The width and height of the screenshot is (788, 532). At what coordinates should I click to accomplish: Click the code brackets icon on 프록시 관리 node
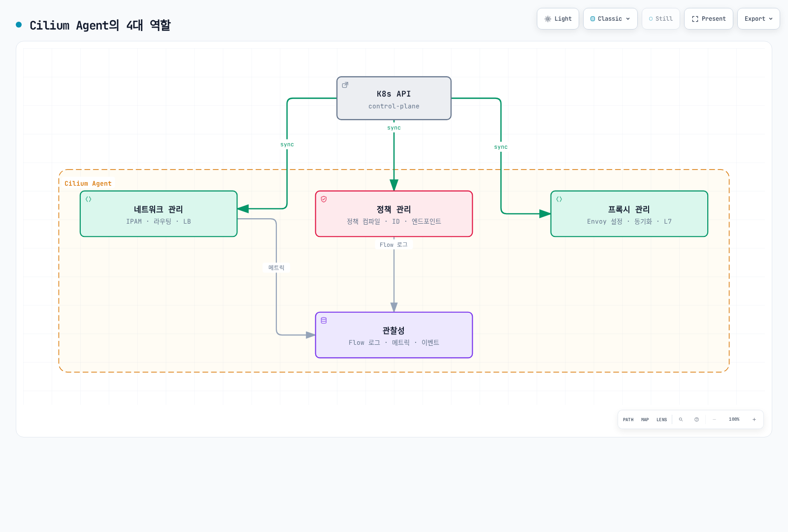(x=559, y=199)
